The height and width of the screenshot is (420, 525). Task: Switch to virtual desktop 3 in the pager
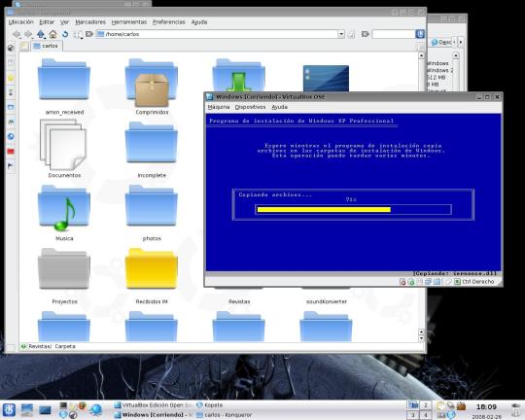point(413,415)
